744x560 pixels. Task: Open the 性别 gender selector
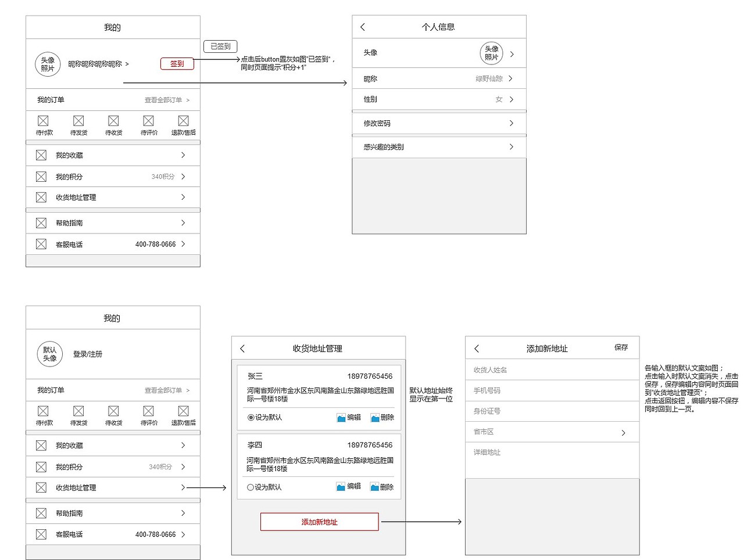pos(439,99)
